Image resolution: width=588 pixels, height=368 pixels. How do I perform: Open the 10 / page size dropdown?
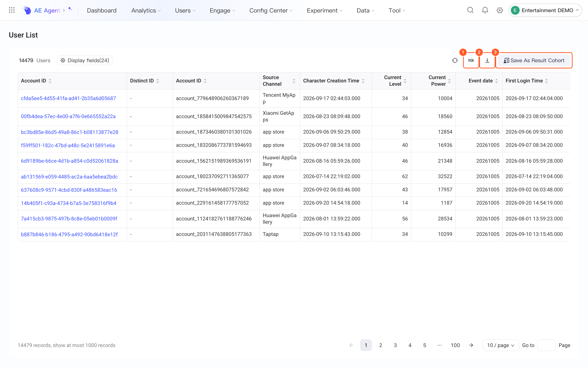coord(501,345)
